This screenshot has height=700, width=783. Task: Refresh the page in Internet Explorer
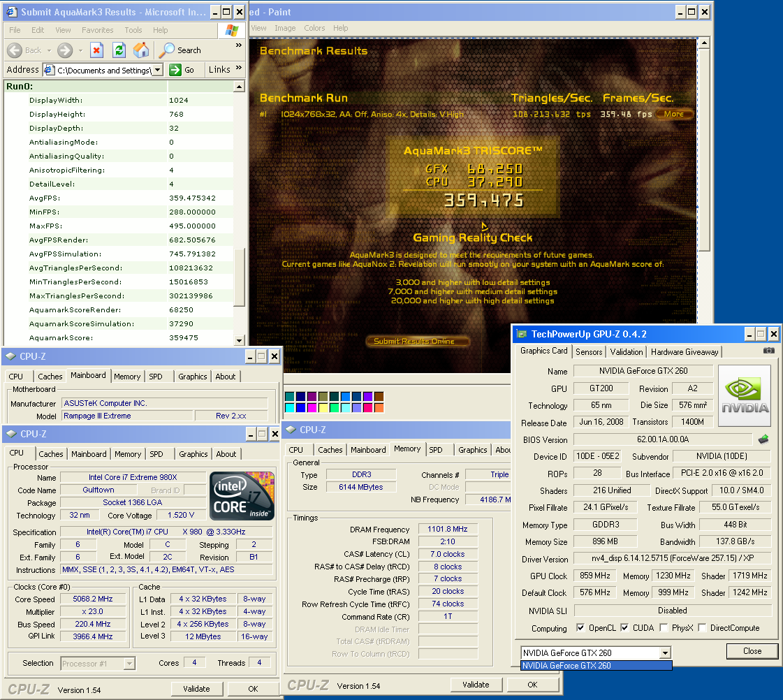coord(119,50)
